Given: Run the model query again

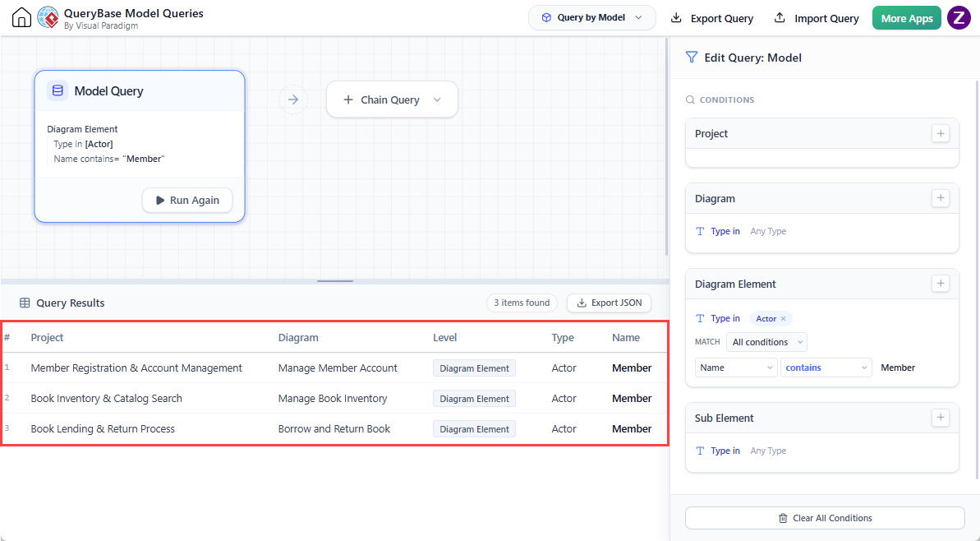Looking at the screenshot, I should pyautogui.click(x=187, y=200).
